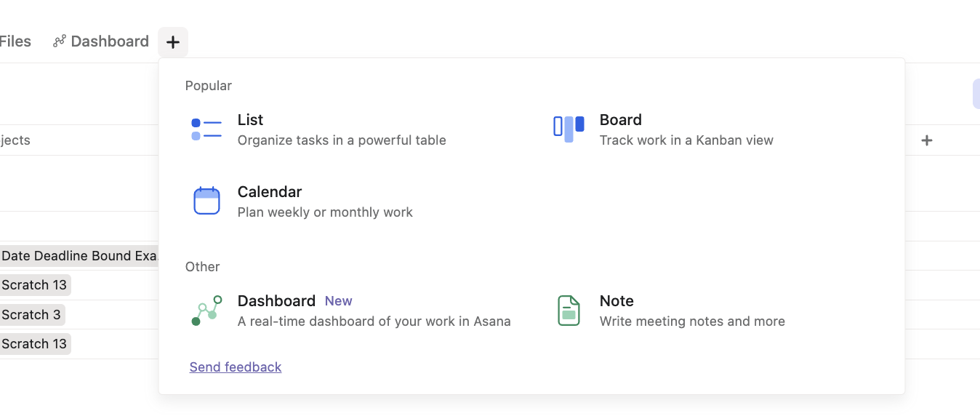Viewport: 980px width, 416px height.
Task: Click the green Dashboard graph icon
Action: tap(206, 311)
